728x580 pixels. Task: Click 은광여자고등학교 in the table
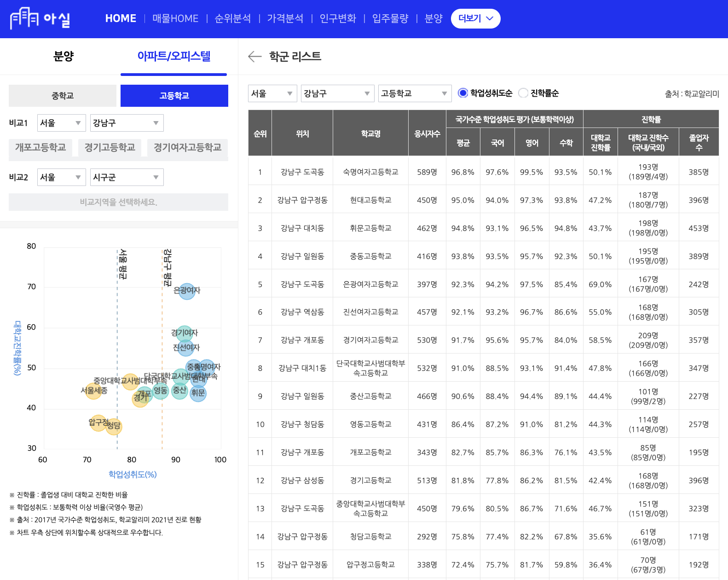(370, 284)
